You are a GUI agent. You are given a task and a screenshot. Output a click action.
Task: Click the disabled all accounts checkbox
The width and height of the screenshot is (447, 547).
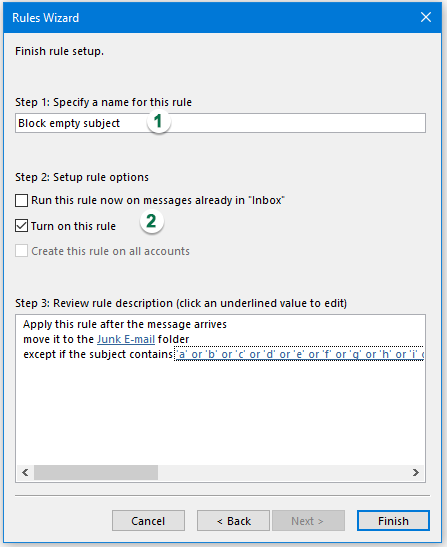pos(21,251)
